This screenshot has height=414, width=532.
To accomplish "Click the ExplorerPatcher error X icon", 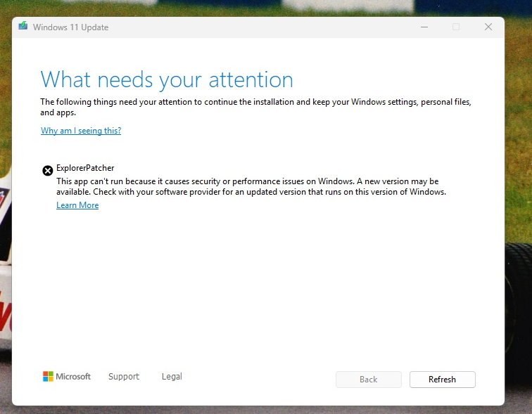I will (48, 170).
